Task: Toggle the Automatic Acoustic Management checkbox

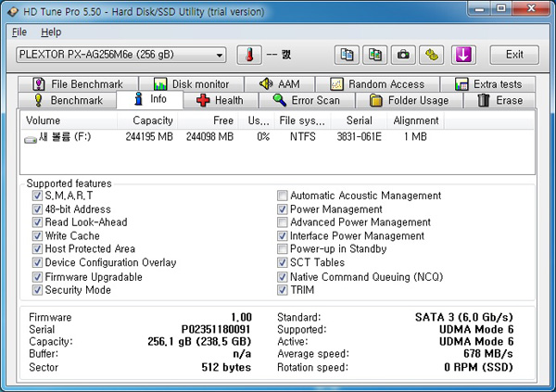Action: point(283,196)
